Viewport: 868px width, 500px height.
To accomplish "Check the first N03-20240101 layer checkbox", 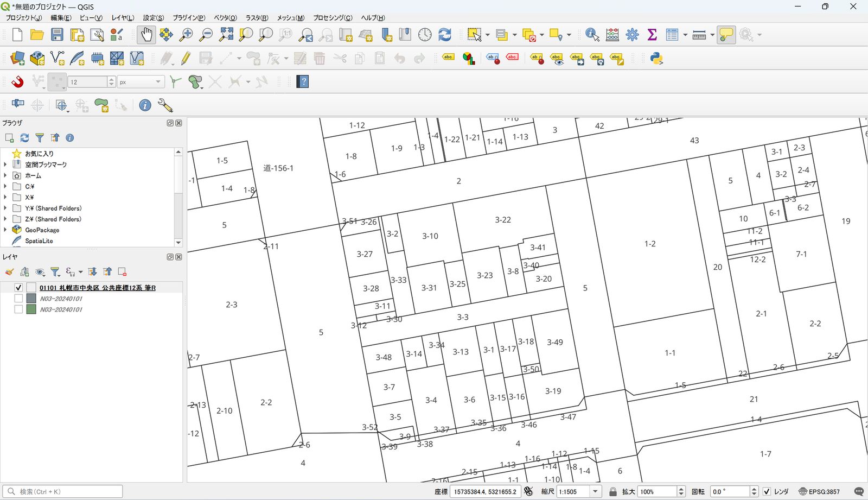I will pyautogui.click(x=18, y=299).
